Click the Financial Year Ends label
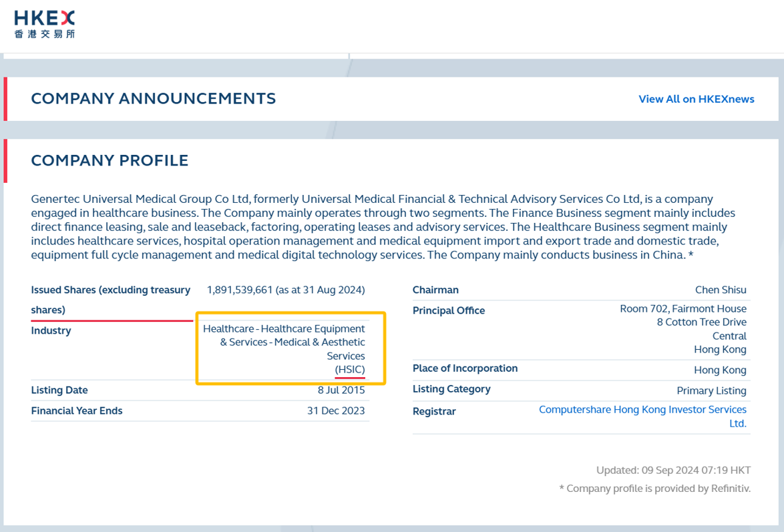Image resolution: width=784 pixels, height=532 pixels. pyautogui.click(x=77, y=411)
